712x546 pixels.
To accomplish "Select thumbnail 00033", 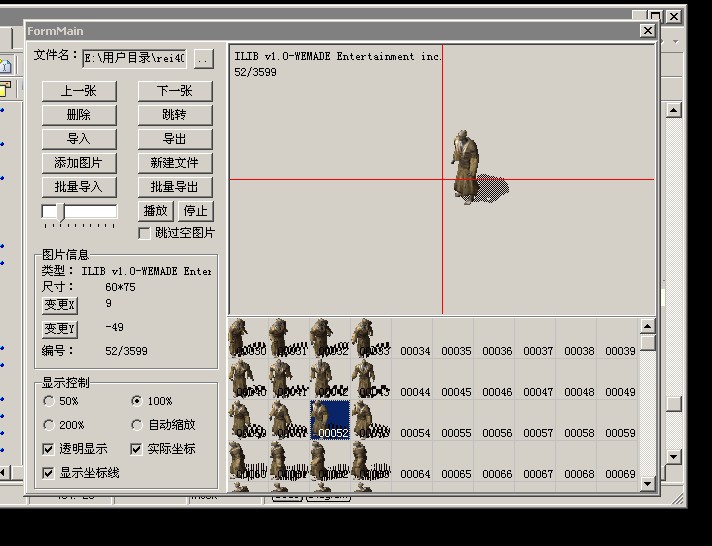I will pos(371,338).
